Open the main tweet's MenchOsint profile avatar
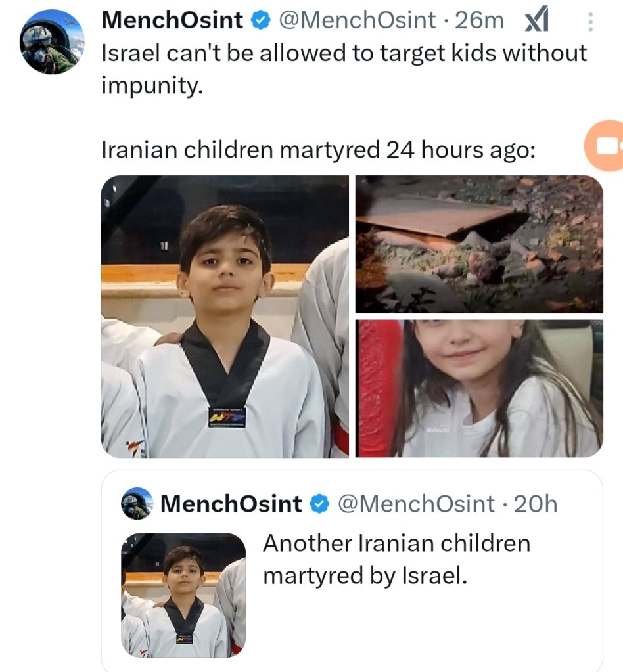 51,42
